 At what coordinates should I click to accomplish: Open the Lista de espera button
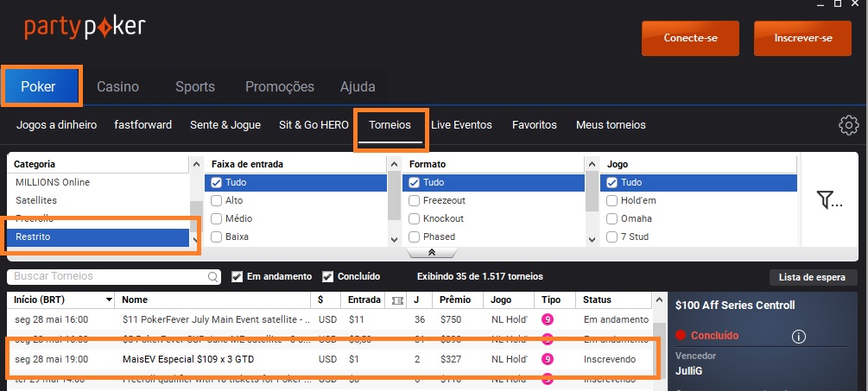click(812, 277)
